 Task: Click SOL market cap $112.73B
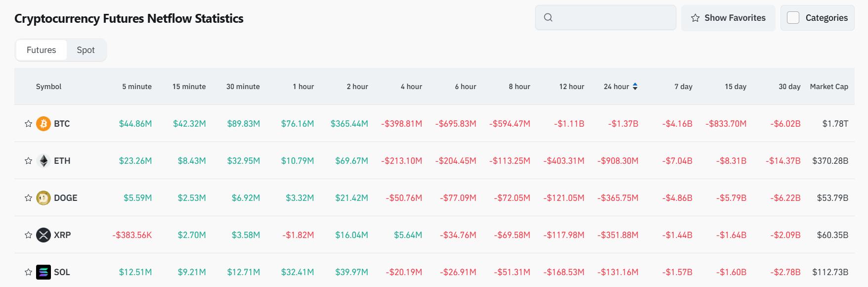tap(830, 272)
